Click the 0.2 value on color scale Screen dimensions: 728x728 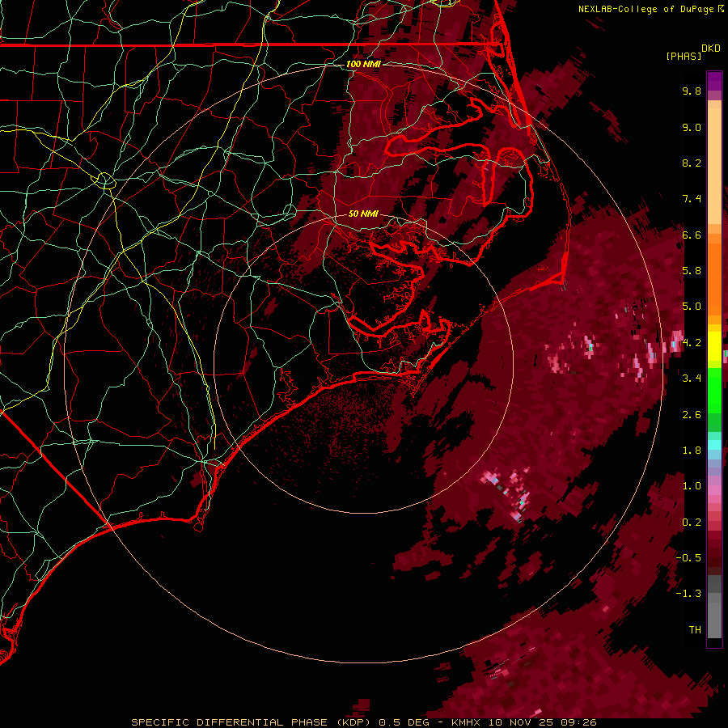[692, 523]
